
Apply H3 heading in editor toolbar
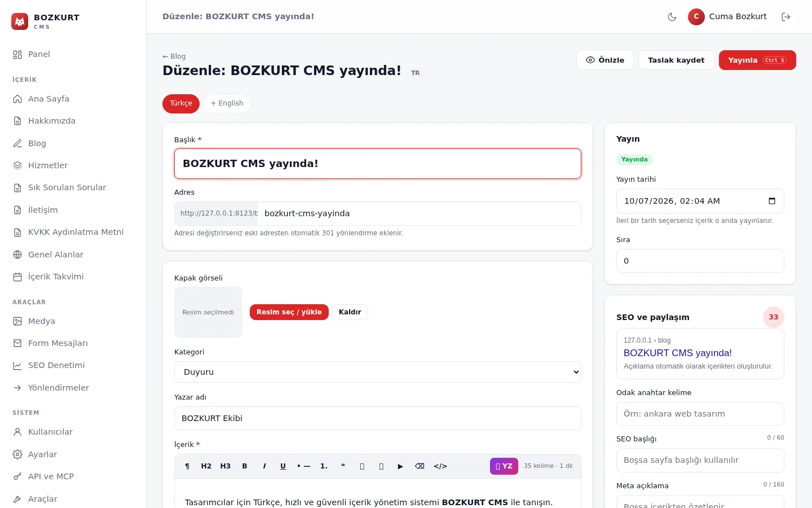click(x=226, y=466)
